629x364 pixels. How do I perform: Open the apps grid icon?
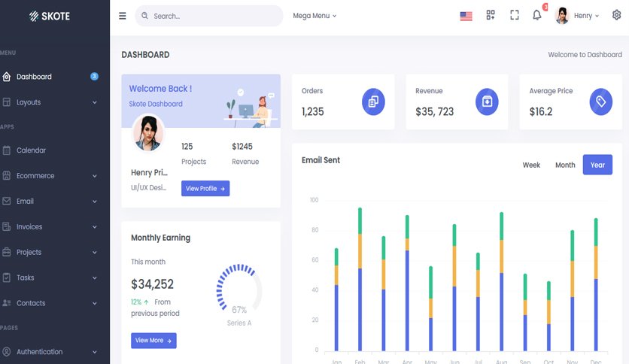click(491, 15)
